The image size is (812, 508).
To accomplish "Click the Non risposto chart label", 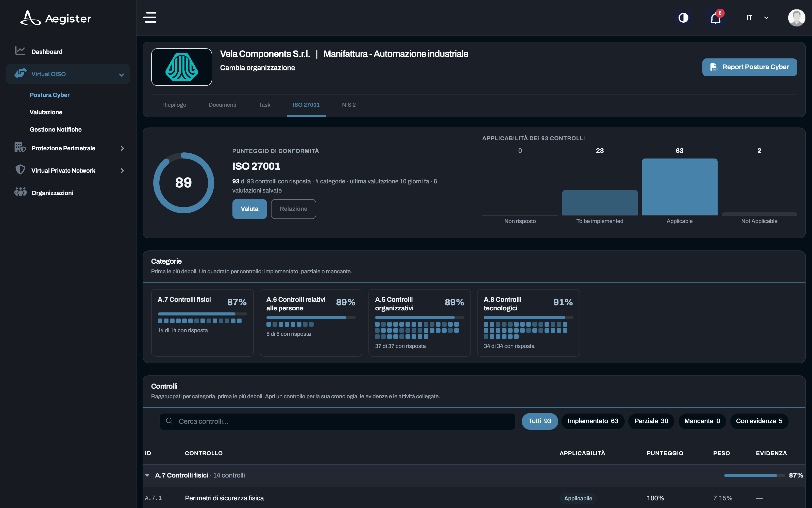I will [x=520, y=221].
